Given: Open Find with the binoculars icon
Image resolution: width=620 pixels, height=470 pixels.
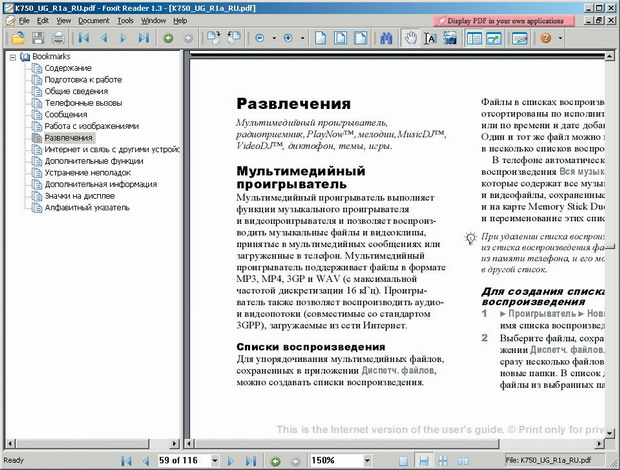Looking at the screenshot, I should (x=385, y=38).
